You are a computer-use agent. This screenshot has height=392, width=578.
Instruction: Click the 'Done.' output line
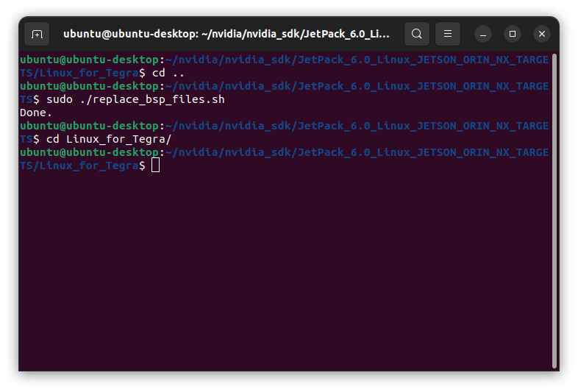tap(36, 113)
